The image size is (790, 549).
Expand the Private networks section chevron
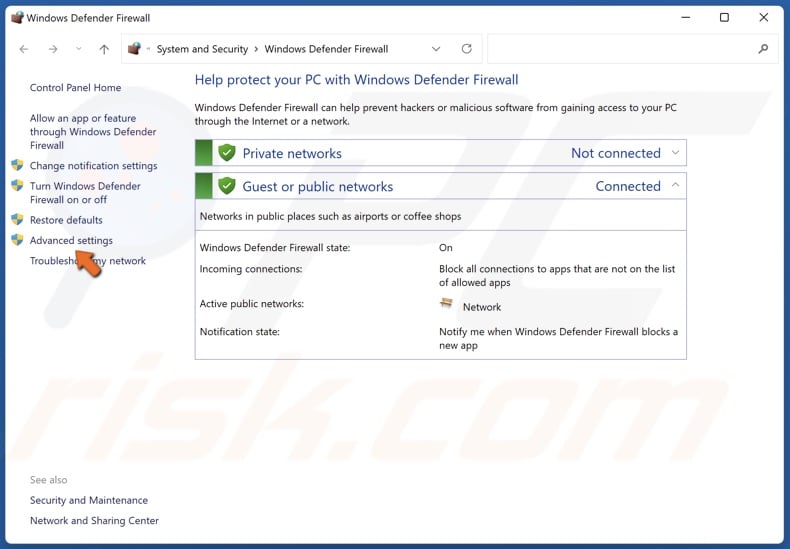coord(675,153)
